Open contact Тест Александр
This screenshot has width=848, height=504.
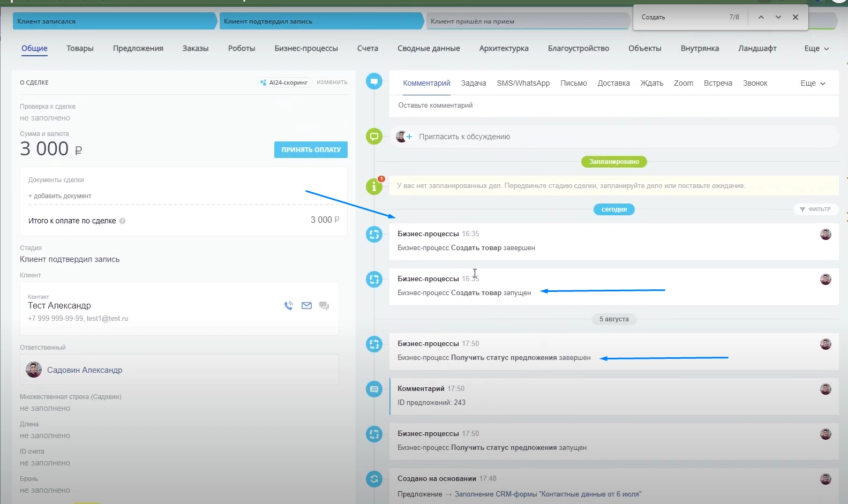click(59, 305)
